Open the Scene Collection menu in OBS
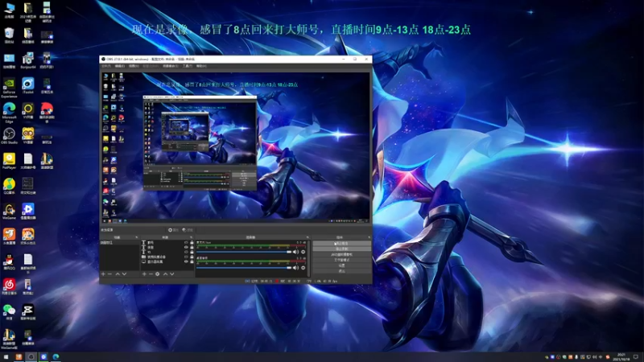The width and height of the screenshot is (644, 362). coord(170,66)
